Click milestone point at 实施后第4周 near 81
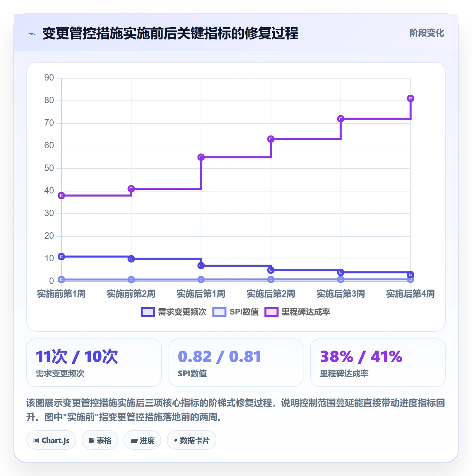 (x=410, y=98)
